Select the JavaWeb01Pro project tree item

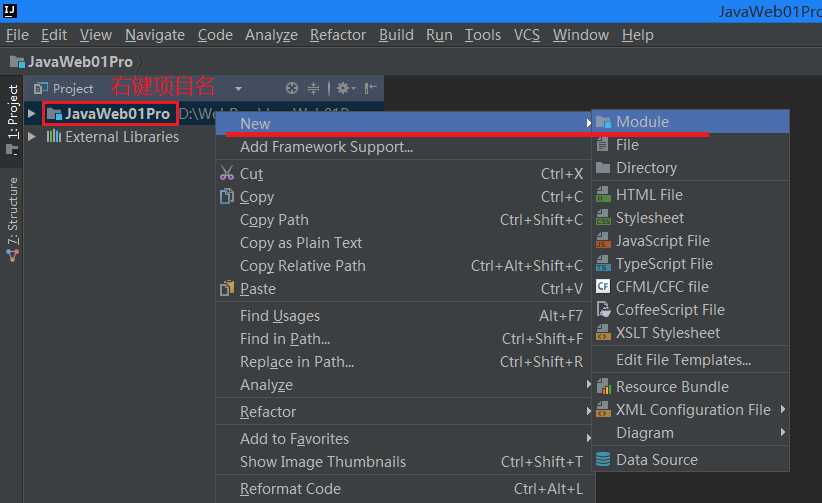coord(110,114)
